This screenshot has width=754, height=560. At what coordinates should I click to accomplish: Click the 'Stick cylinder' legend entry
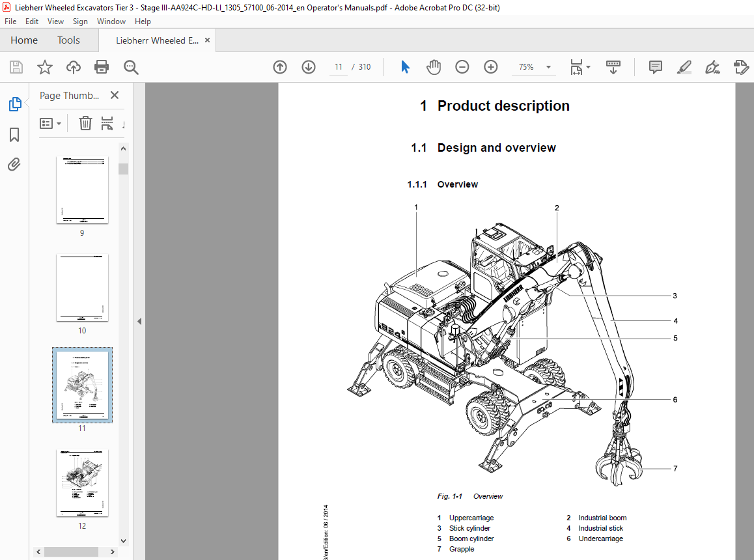[469, 528]
